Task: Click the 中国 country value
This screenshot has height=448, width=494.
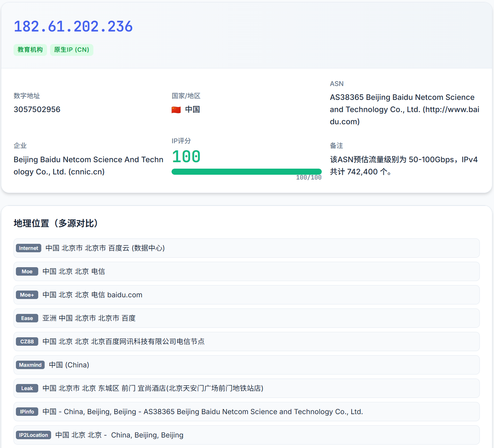Action: click(193, 109)
